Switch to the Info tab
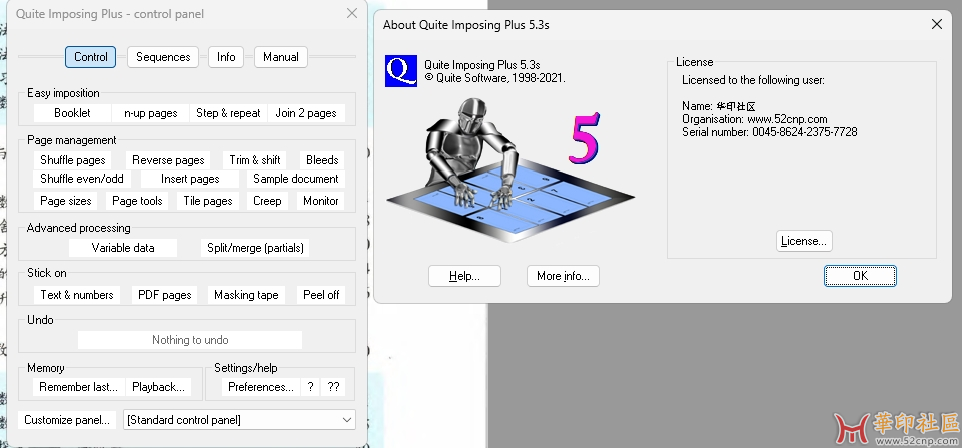Viewport: 962px width, 448px height. (227, 57)
